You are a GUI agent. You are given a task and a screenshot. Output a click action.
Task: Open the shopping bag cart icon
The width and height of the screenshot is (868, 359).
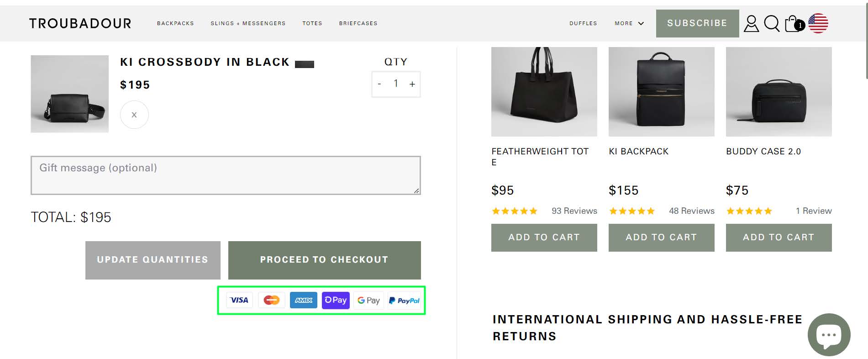tap(793, 23)
